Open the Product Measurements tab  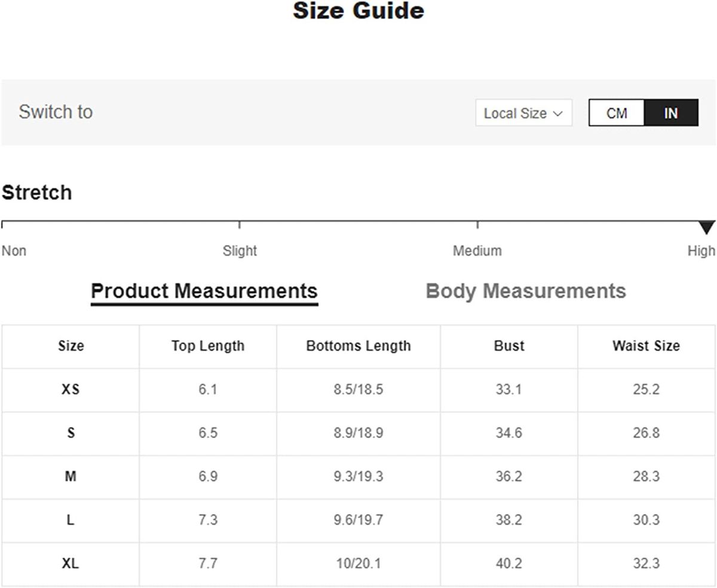tap(204, 291)
